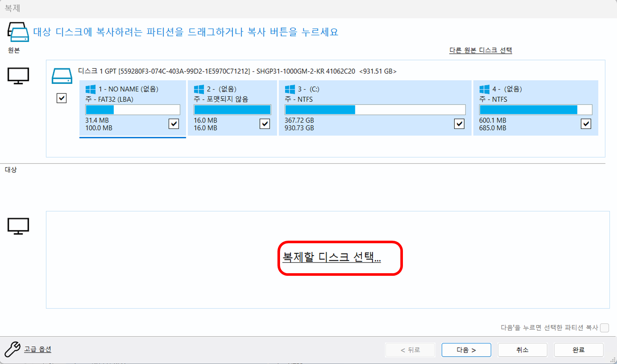Click the Disk 1 GPT drive icon
The height and width of the screenshot is (364, 617).
tap(62, 76)
